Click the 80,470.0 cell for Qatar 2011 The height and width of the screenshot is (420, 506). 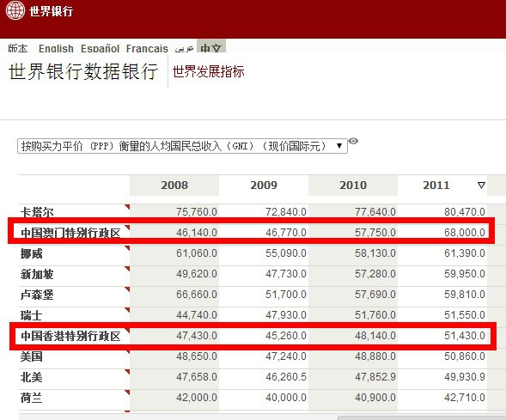(x=465, y=212)
